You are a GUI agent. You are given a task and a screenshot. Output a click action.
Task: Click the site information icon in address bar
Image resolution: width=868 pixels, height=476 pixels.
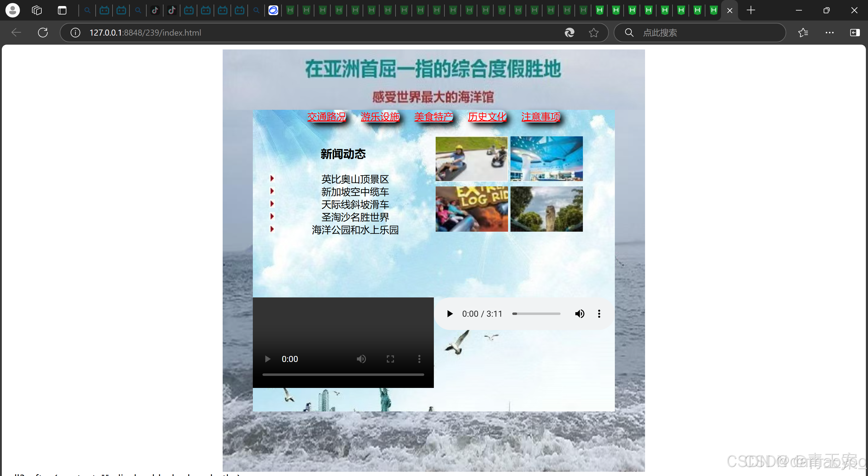coord(75,33)
